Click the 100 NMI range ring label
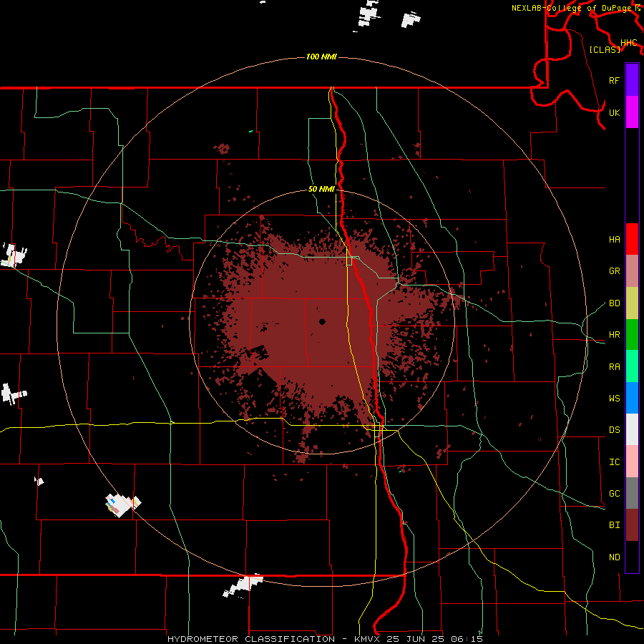The height and width of the screenshot is (644, 644). [x=321, y=57]
